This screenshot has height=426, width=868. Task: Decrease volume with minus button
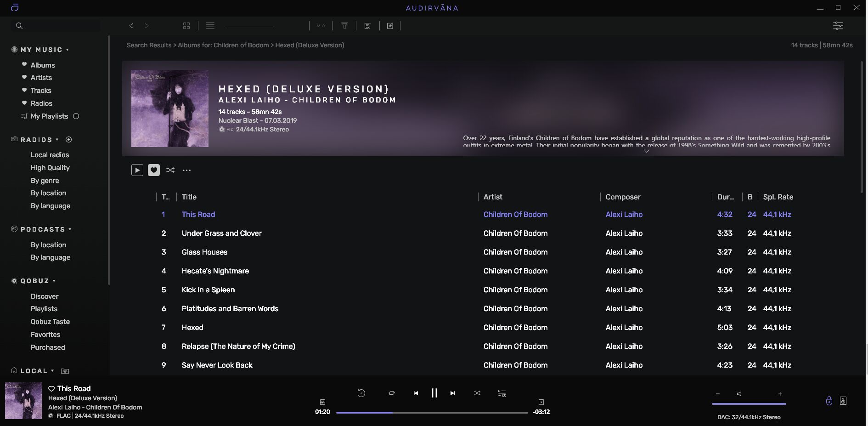[x=717, y=394]
